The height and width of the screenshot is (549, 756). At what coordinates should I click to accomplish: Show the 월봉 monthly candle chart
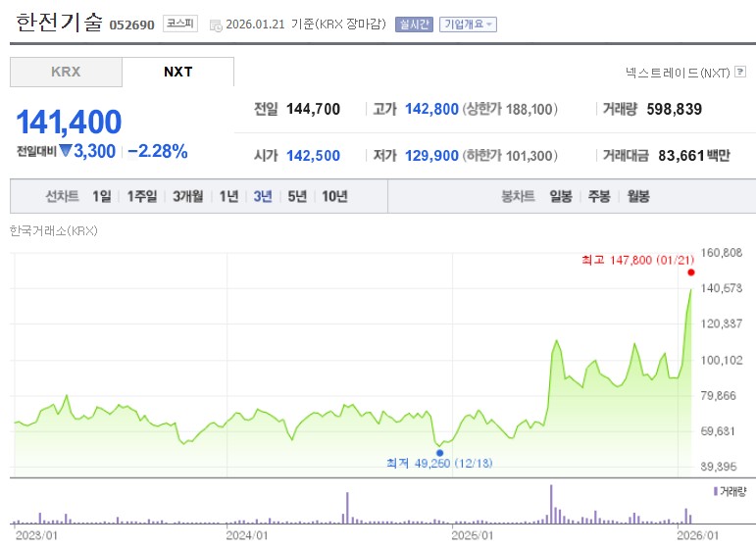click(638, 196)
